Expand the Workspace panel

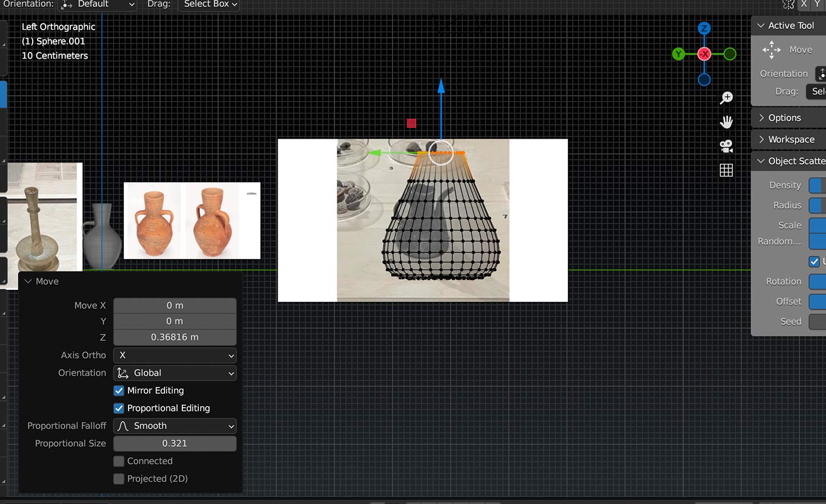791,139
